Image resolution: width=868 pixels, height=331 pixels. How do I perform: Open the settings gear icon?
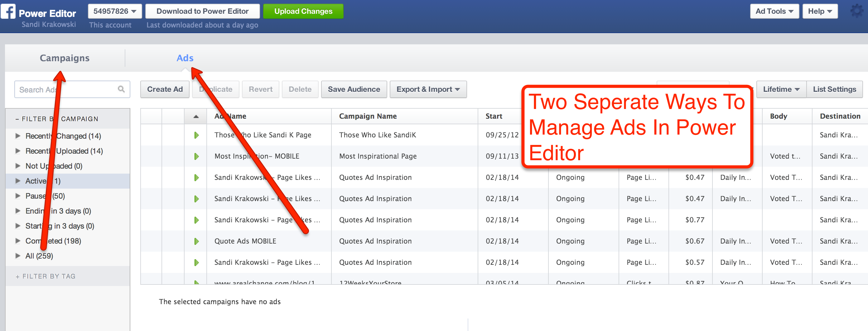pyautogui.click(x=856, y=11)
